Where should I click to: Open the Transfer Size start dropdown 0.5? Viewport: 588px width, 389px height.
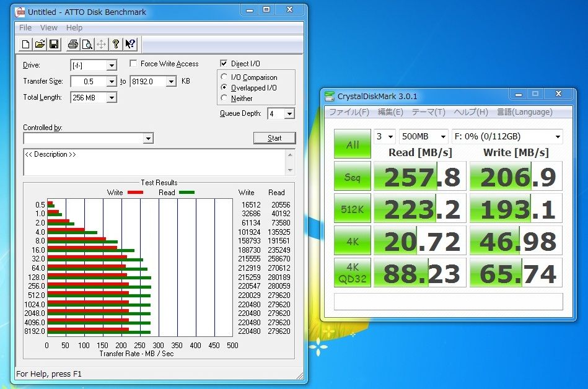(112, 81)
